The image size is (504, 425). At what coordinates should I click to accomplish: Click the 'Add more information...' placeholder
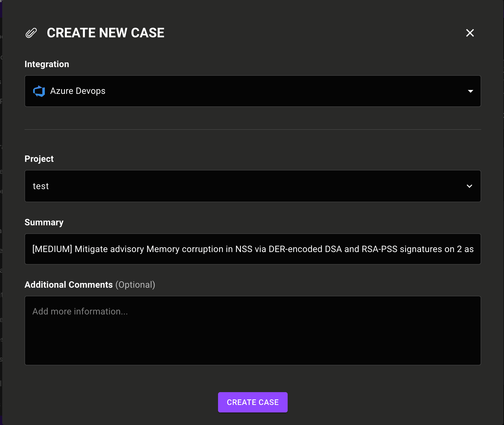click(80, 311)
